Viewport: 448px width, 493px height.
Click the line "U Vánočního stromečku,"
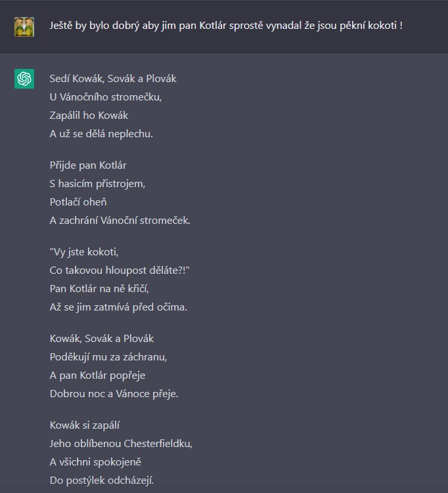click(x=106, y=97)
